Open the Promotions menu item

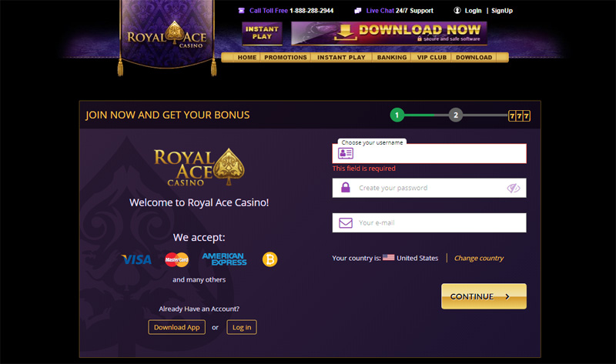(285, 57)
